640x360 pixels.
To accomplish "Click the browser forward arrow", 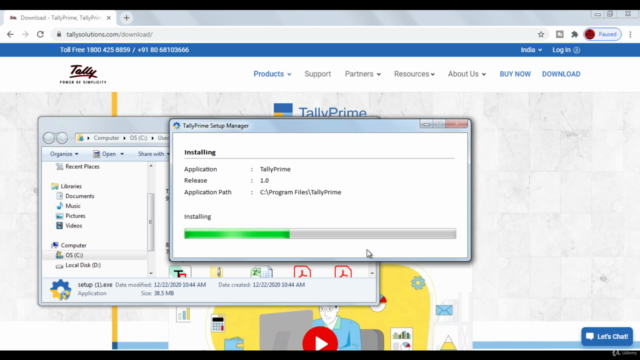I will (25, 34).
